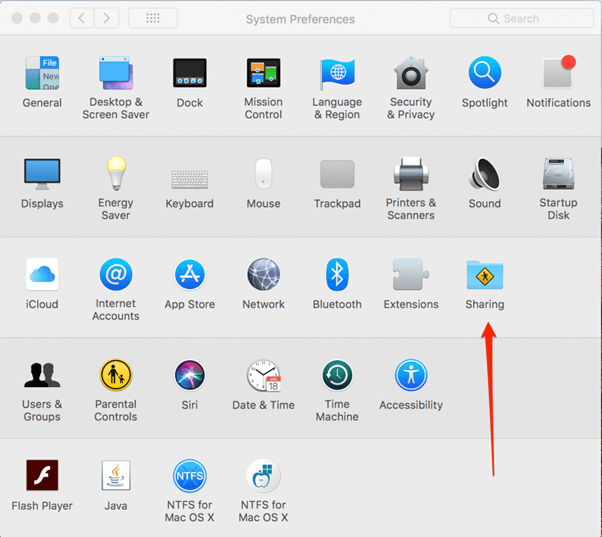Open Security & Privacy settings
This screenshot has height=537, width=602.
[x=411, y=73]
